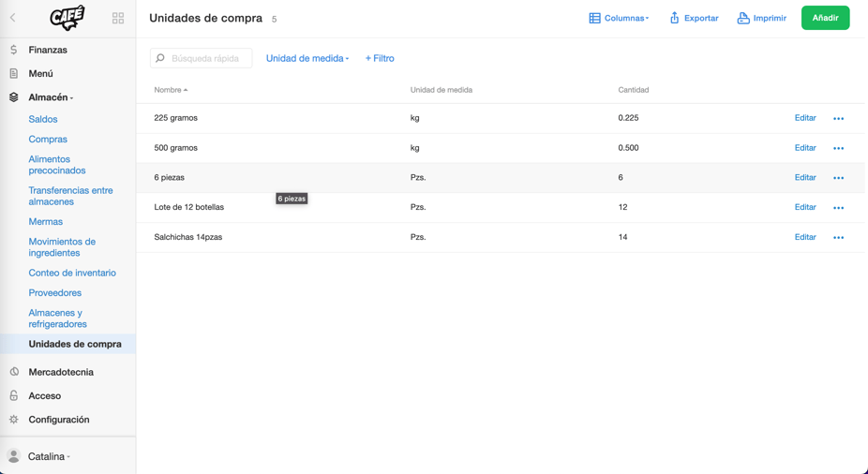Open Movimientos de ingredientes
This screenshot has height=474, width=868.
(x=62, y=247)
